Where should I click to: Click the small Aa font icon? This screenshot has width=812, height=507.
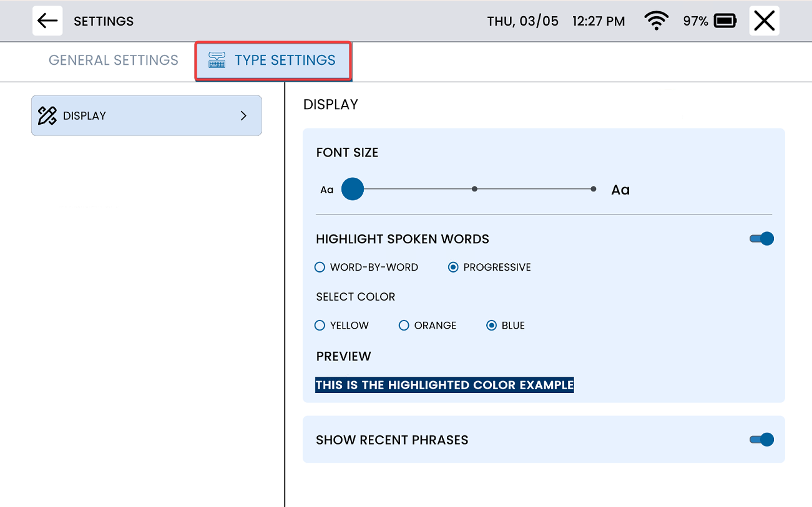tap(327, 190)
